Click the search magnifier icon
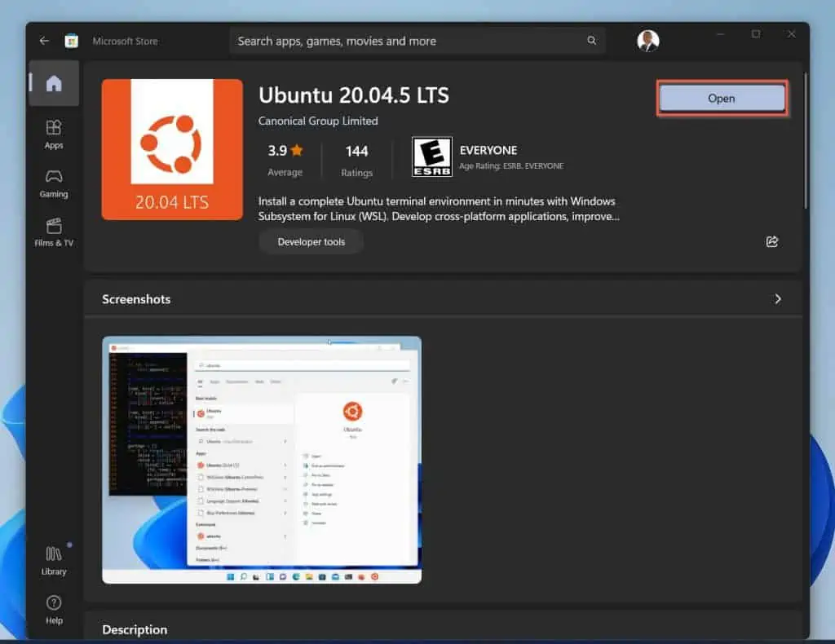Screen dimensions: 835x644 [591, 40]
